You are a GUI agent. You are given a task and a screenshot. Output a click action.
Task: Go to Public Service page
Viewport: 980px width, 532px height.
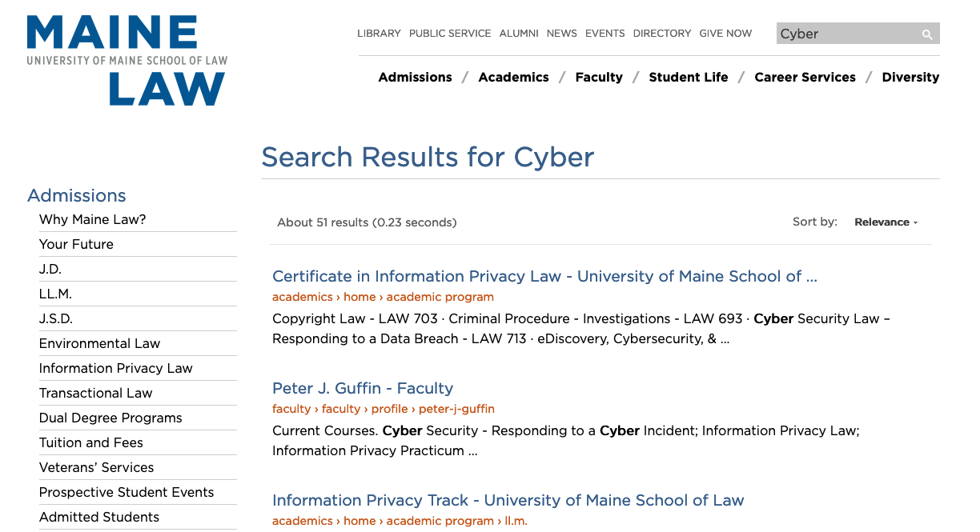coord(450,33)
